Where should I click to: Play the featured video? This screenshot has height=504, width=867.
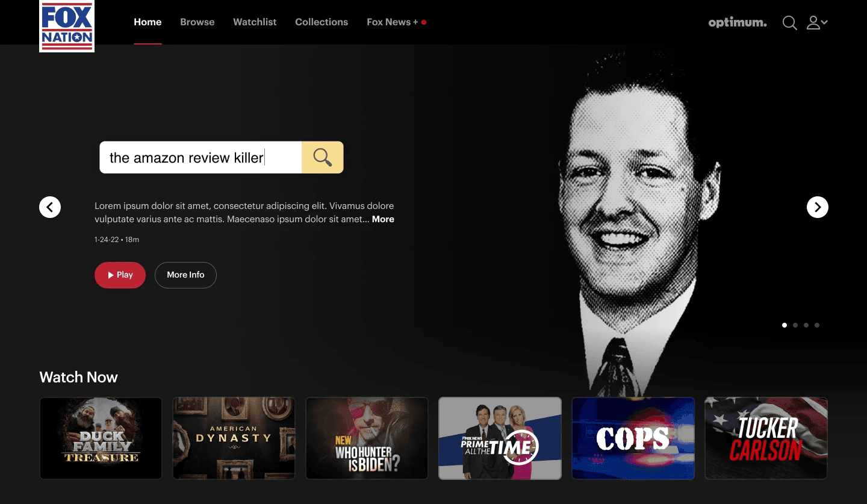[x=120, y=275]
